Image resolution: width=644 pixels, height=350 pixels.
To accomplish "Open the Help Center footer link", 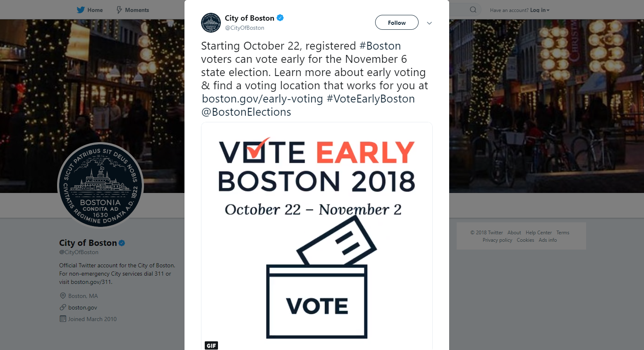I will coord(539,233).
